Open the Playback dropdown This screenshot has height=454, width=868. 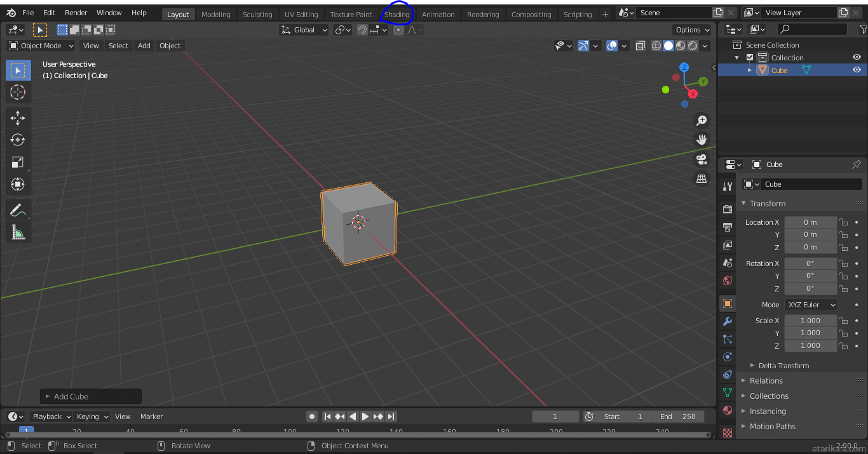point(52,417)
